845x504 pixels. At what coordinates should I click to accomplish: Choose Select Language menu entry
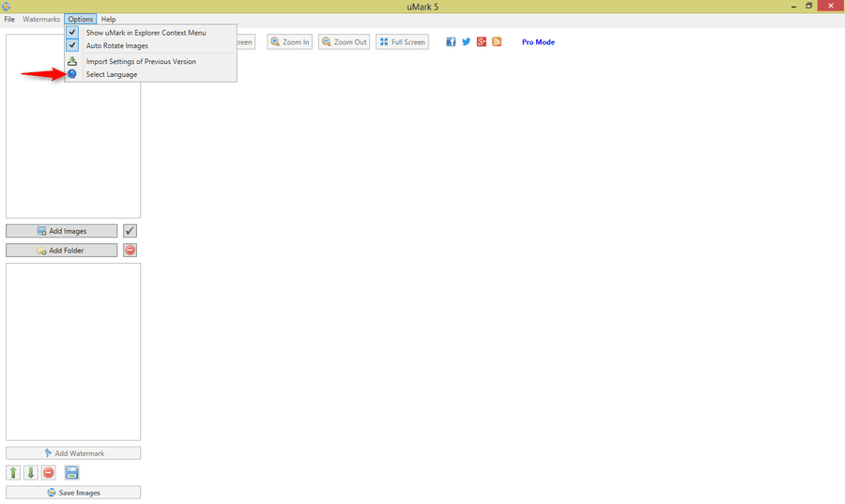(150, 74)
